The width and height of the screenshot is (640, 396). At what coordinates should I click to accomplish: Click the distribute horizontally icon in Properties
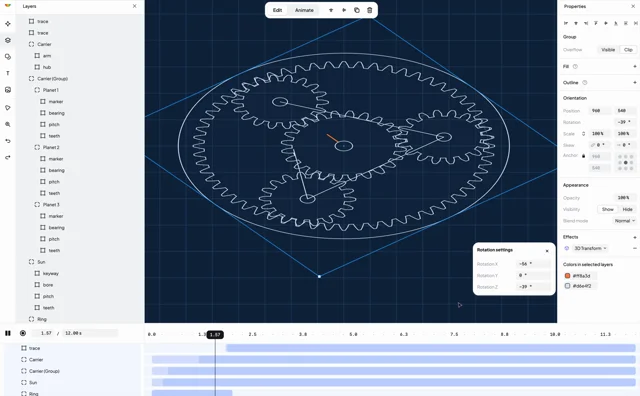click(x=636, y=23)
